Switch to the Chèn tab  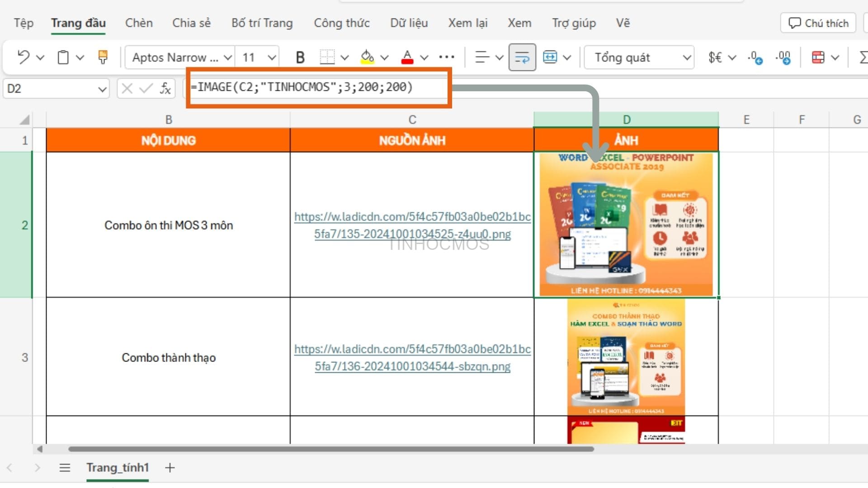coord(139,23)
